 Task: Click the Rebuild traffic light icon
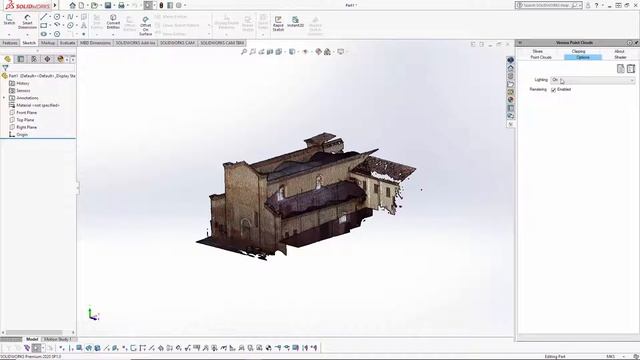click(161, 5)
